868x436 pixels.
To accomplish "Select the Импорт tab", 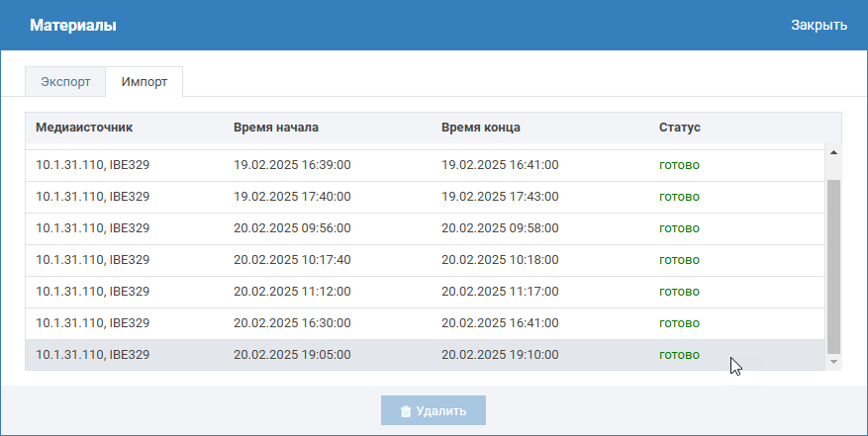I will tap(145, 81).
